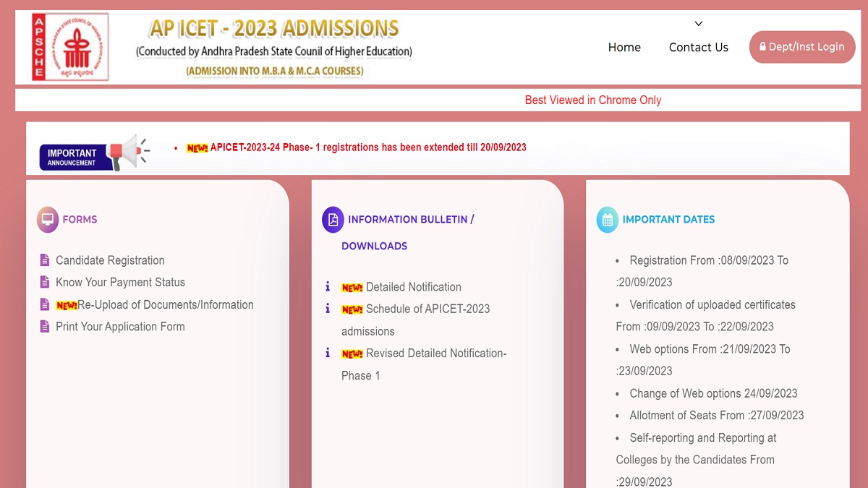This screenshot has height=488, width=868.
Task: Open the Detailed Notification download
Action: tap(414, 287)
